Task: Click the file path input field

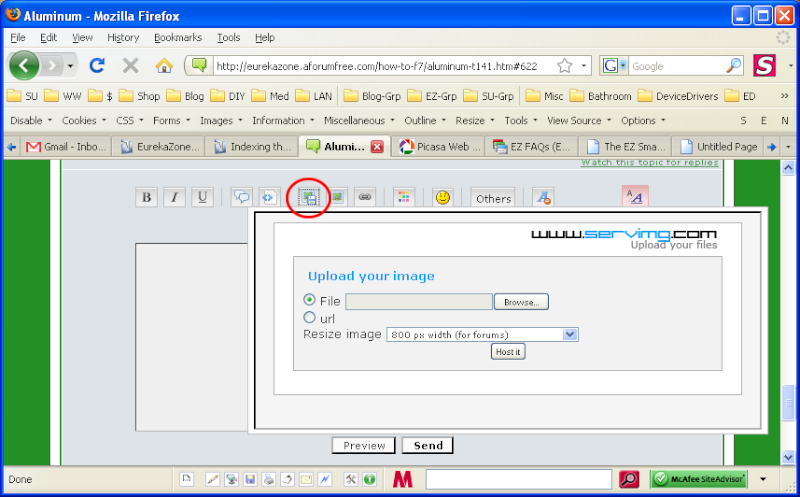Action: click(x=419, y=302)
